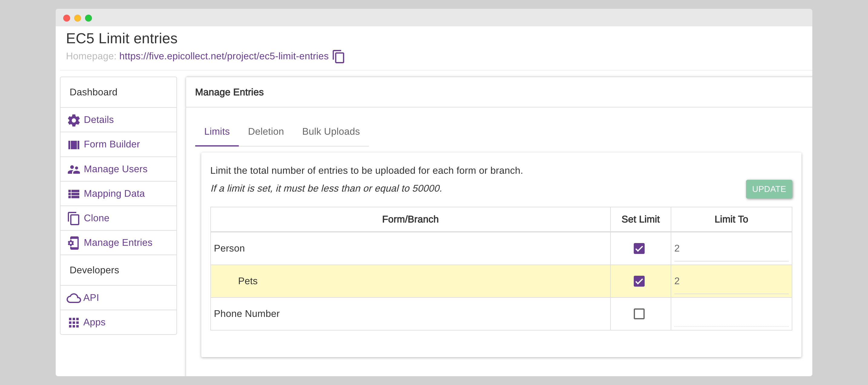This screenshot has width=868, height=385.
Task: Click the Pets Limit To field
Action: (x=731, y=281)
